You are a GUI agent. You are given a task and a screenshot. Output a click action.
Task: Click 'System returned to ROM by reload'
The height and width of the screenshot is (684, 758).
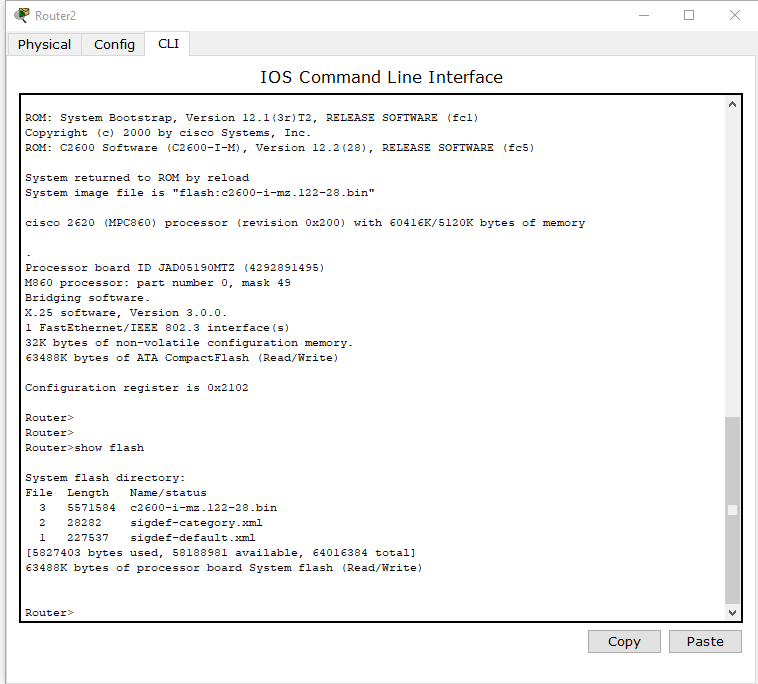tap(137, 177)
